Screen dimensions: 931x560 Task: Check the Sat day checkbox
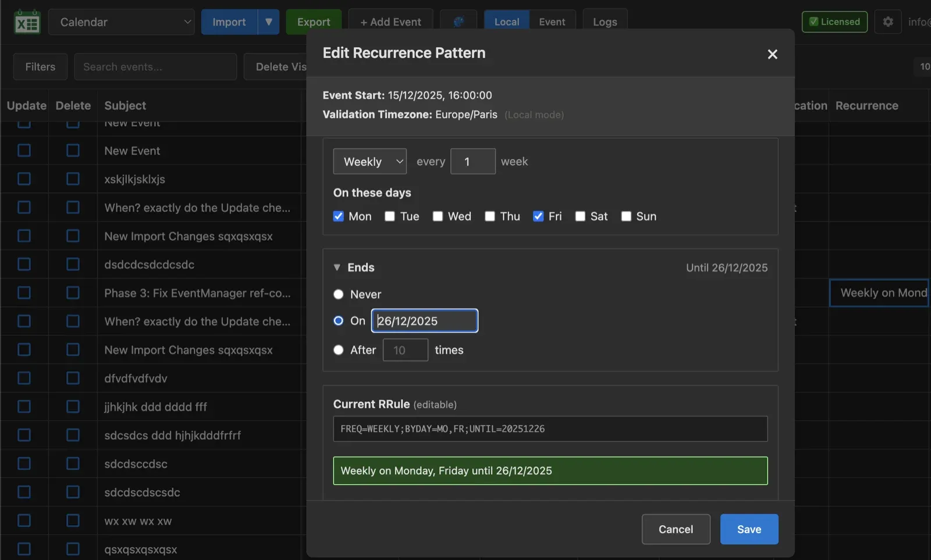pyautogui.click(x=580, y=216)
